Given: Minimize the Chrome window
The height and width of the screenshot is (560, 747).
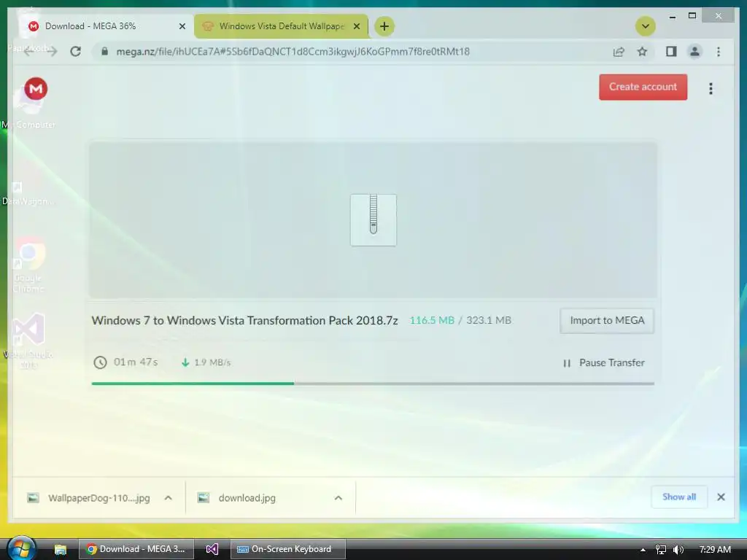Looking at the screenshot, I should coord(672,17).
